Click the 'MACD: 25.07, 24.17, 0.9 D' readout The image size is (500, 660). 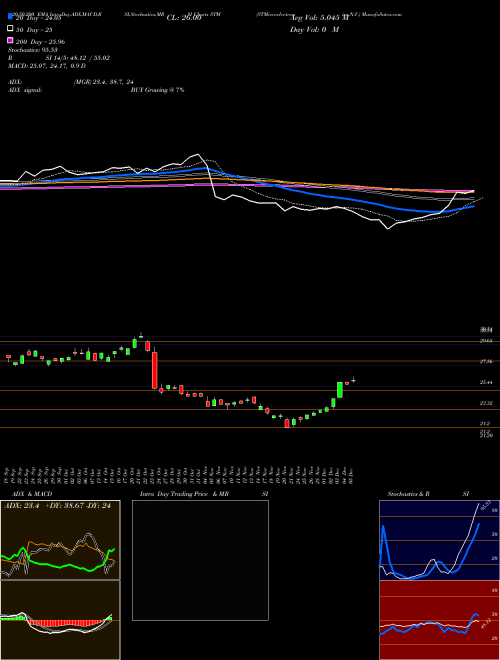[x=47, y=66]
